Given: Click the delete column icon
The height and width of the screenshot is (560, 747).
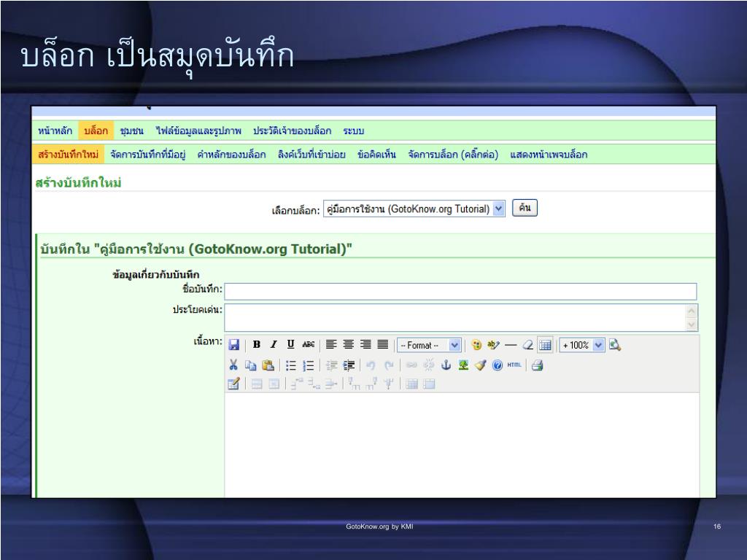Looking at the screenshot, I should tap(389, 384).
